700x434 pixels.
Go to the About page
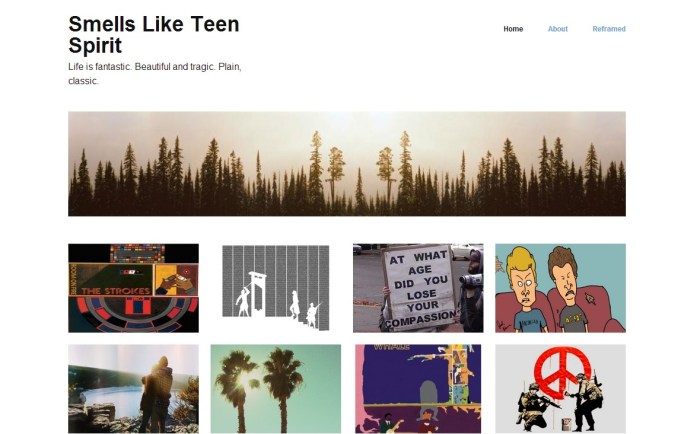(558, 29)
